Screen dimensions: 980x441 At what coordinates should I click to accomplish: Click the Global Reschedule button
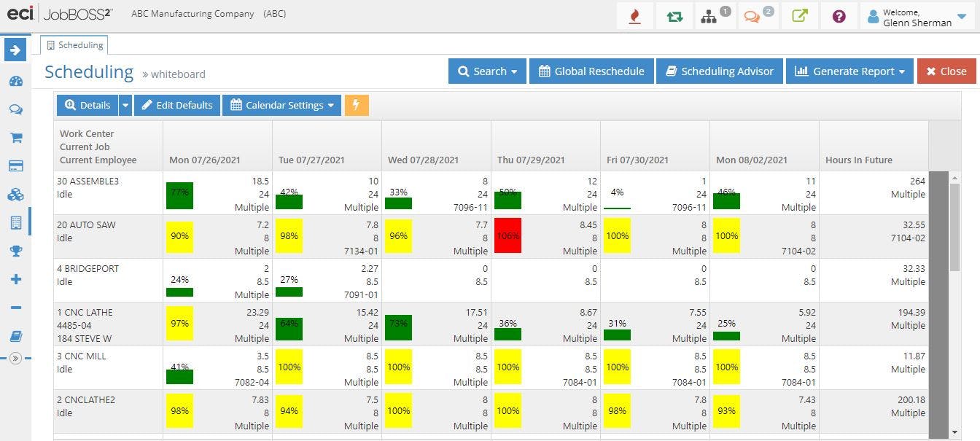(x=591, y=71)
